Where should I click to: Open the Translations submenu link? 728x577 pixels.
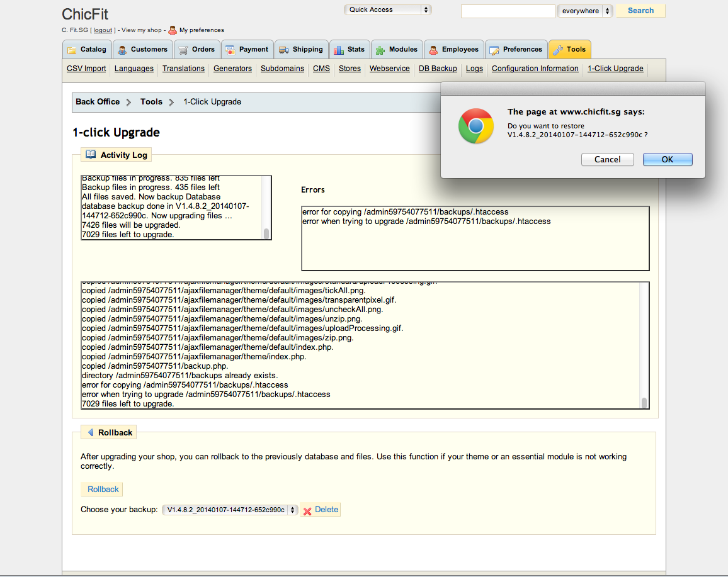(183, 69)
